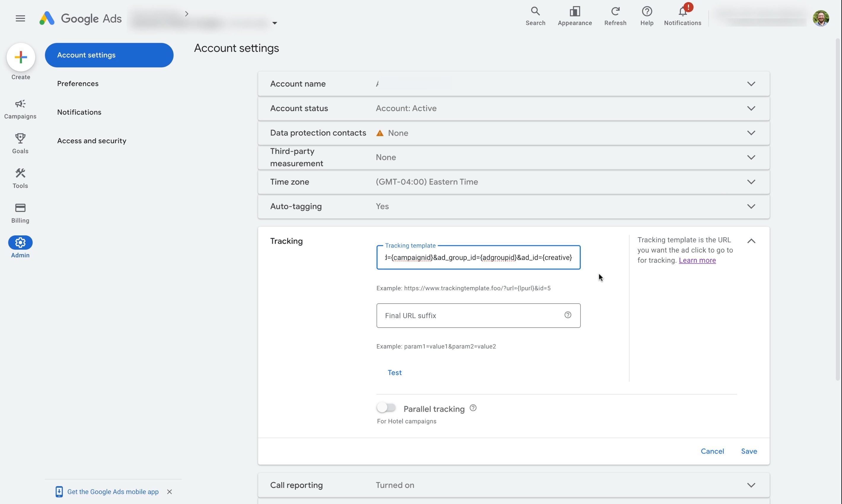Expand the Data protection contacts section

click(x=751, y=133)
